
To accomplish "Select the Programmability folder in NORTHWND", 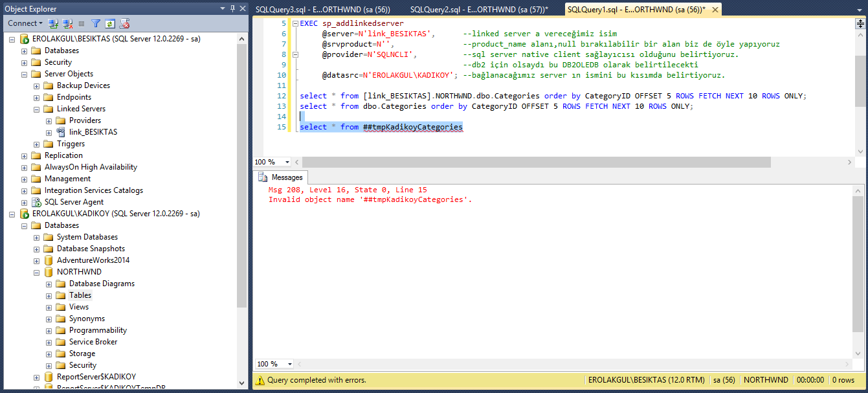I will [x=98, y=330].
